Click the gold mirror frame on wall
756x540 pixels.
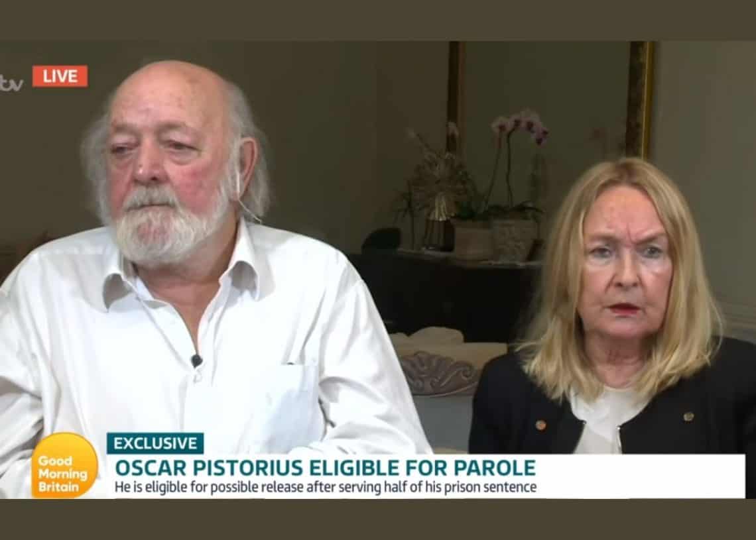click(x=552, y=99)
